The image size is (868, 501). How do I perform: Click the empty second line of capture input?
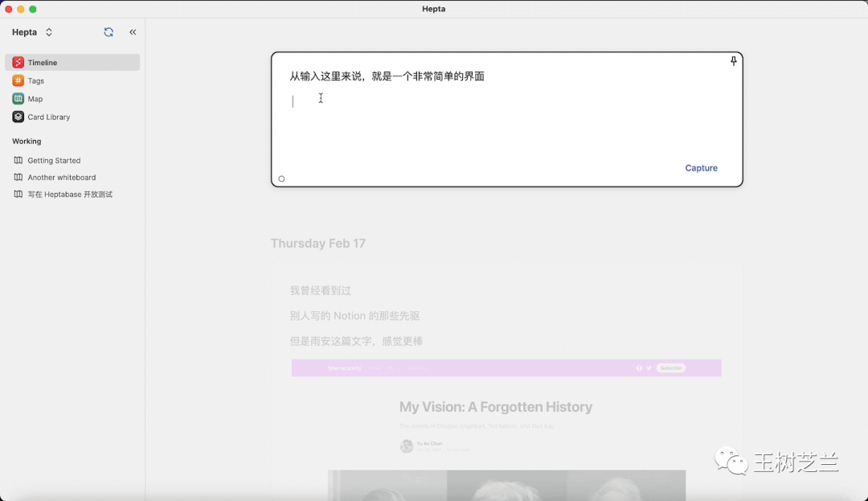506,101
